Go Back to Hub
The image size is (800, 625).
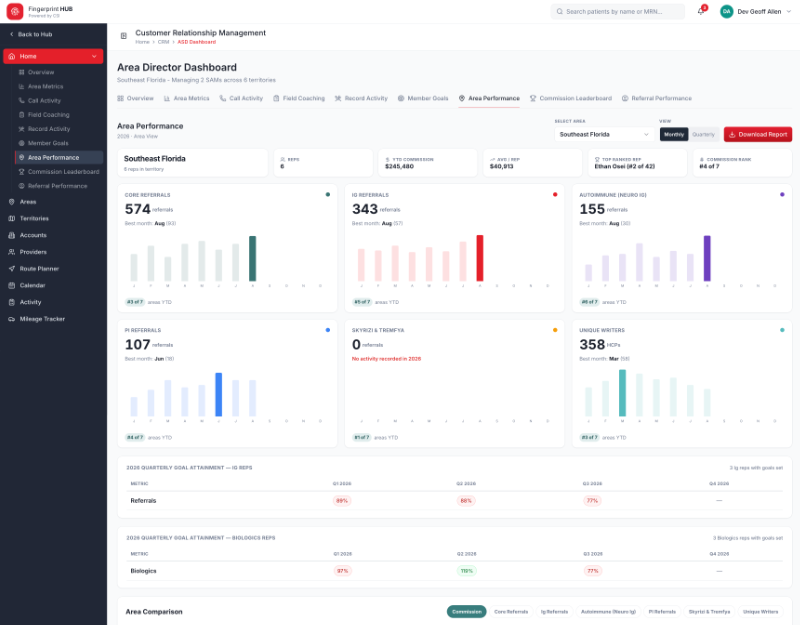coord(31,34)
